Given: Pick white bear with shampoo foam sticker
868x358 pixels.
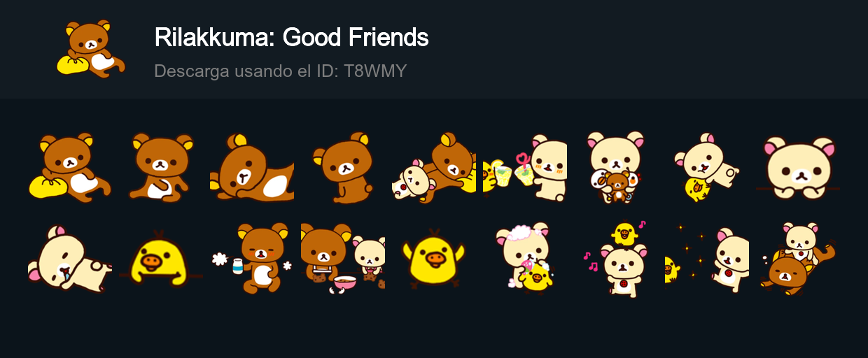Looking at the screenshot, I should [525, 259].
